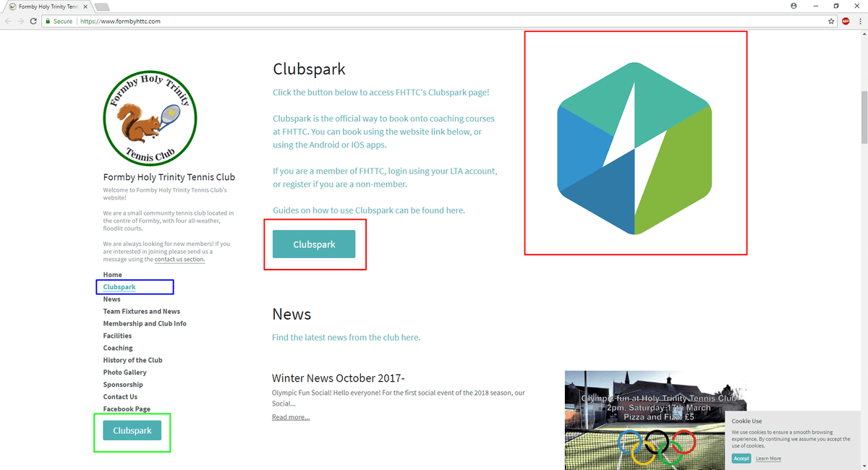Viewport: 868px width, 470px height.
Task: Visit the Facebook Page link
Action: [127, 409]
